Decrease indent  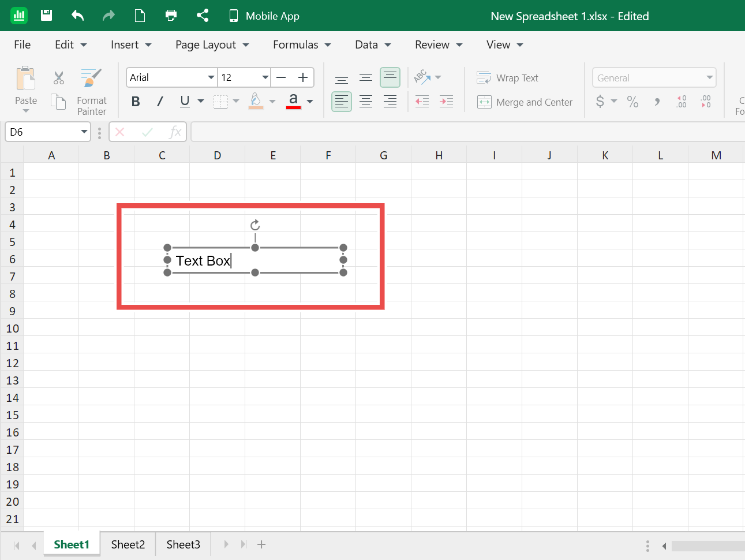pyautogui.click(x=422, y=102)
